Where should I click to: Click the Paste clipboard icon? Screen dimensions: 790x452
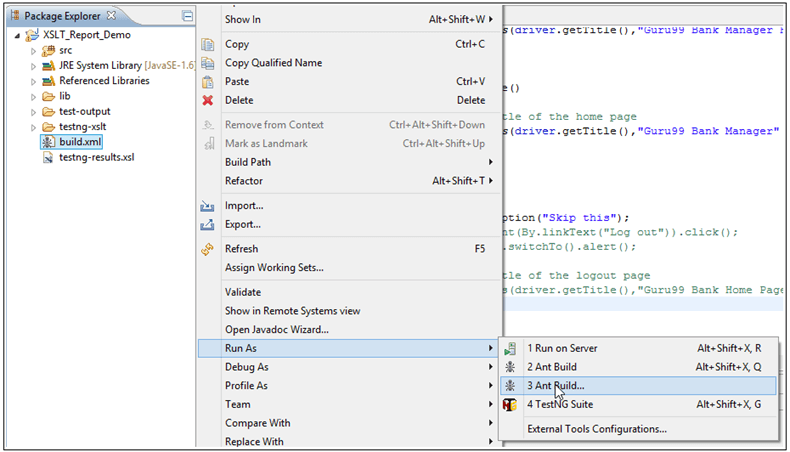click(x=208, y=82)
